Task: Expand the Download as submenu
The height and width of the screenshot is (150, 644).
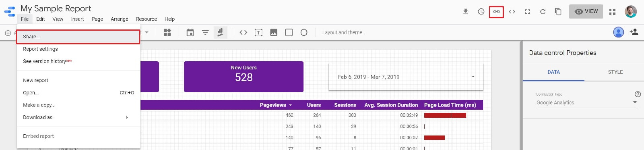Action: (78, 117)
